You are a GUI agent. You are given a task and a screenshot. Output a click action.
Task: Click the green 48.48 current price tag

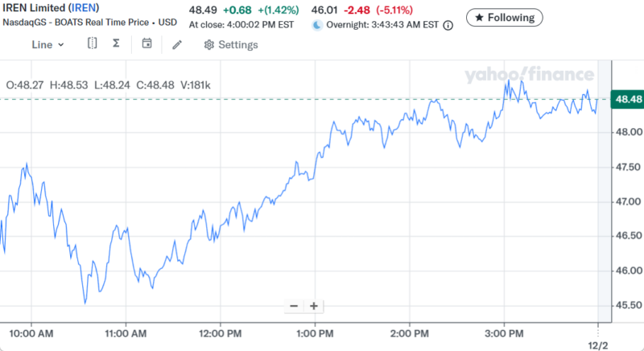(x=628, y=99)
